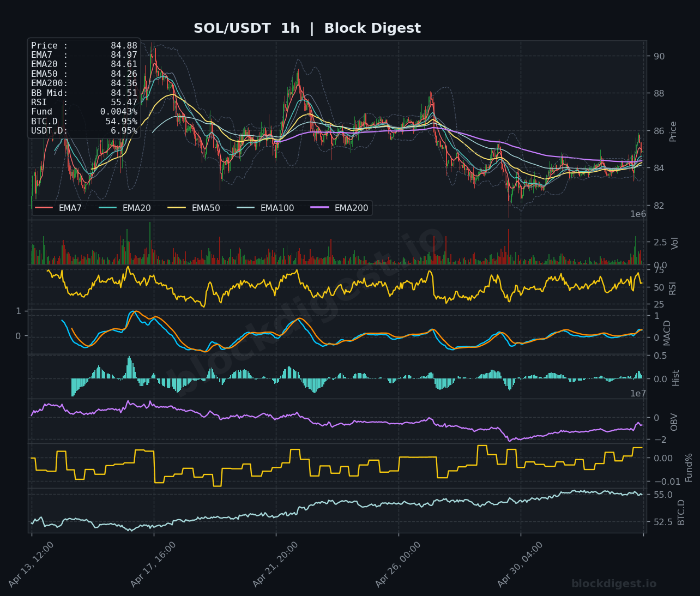The width and height of the screenshot is (700, 596).
Task: Click the yellow EMA50 line sample in legend
Action: (x=177, y=208)
